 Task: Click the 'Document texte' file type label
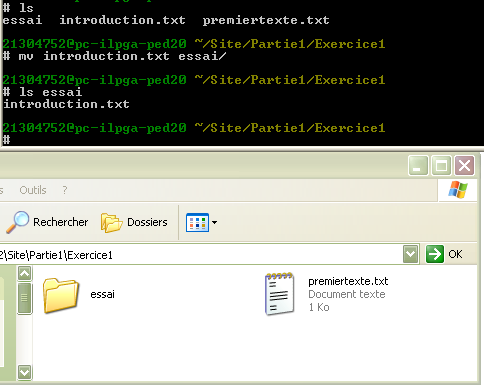click(347, 294)
